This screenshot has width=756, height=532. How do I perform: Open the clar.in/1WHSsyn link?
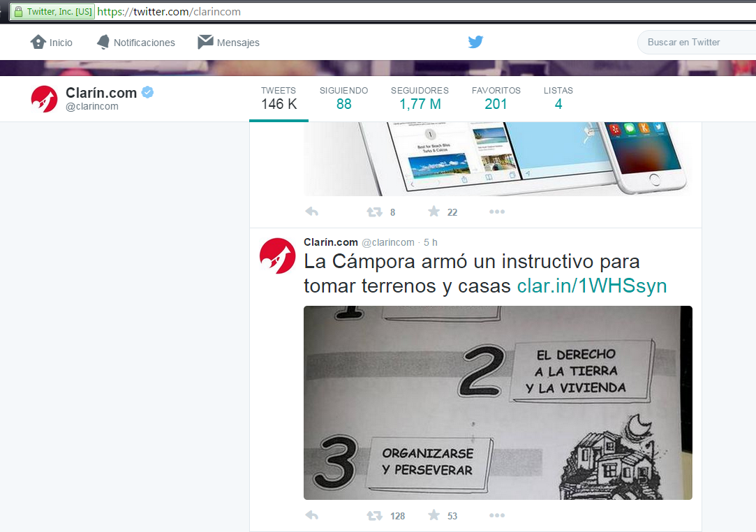tap(591, 286)
